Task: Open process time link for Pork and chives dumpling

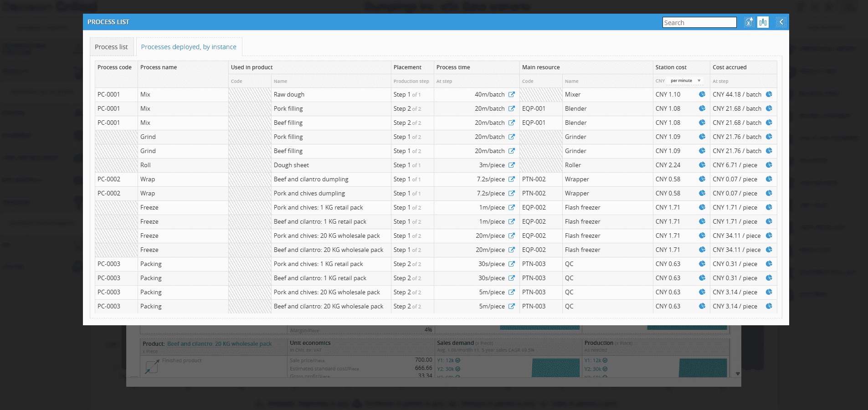Action: coord(512,193)
